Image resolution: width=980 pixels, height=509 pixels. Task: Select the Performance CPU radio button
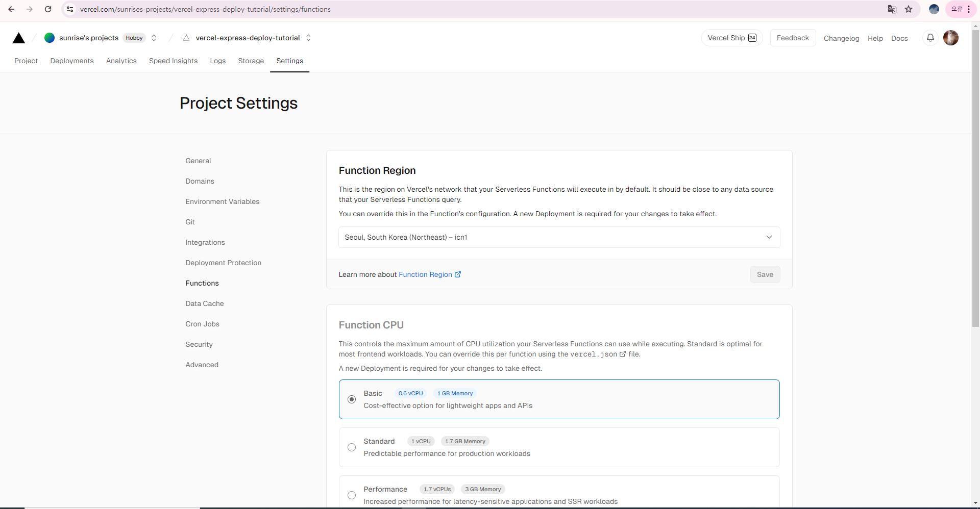point(352,495)
